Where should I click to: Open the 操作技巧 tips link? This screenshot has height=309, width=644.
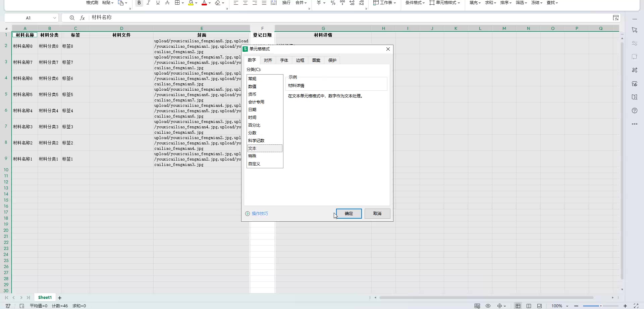coord(260,214)
